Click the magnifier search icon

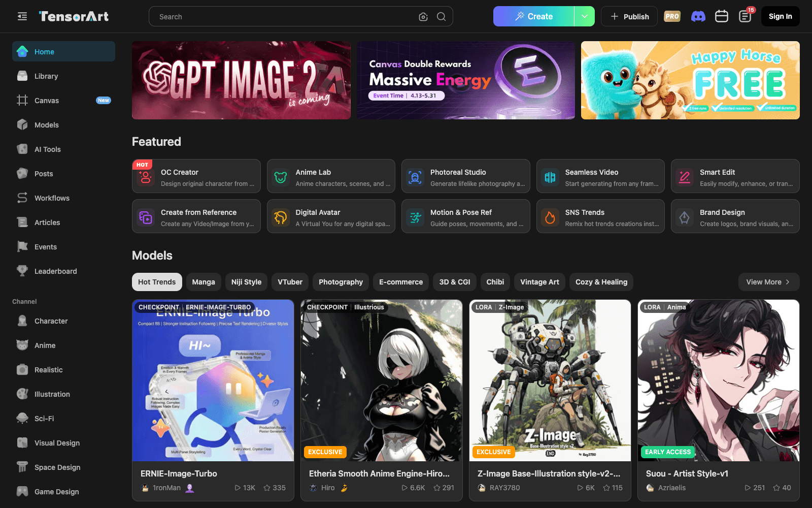pyautogui.click(x=442, y=17)
